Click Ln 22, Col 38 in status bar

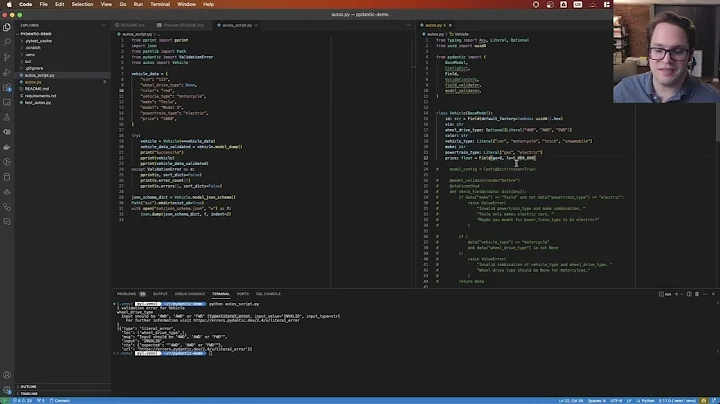[571, 401]
